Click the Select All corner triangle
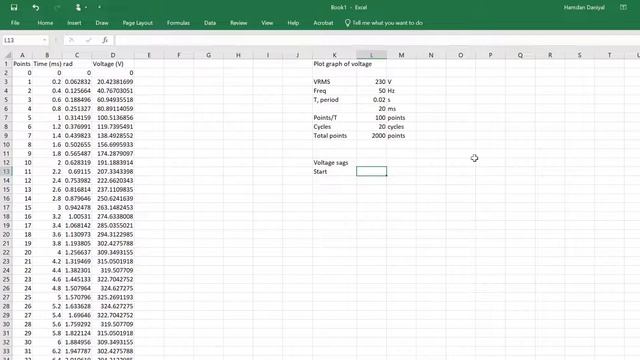This screenshot has width=640, height=360. [x=8, y=55]
